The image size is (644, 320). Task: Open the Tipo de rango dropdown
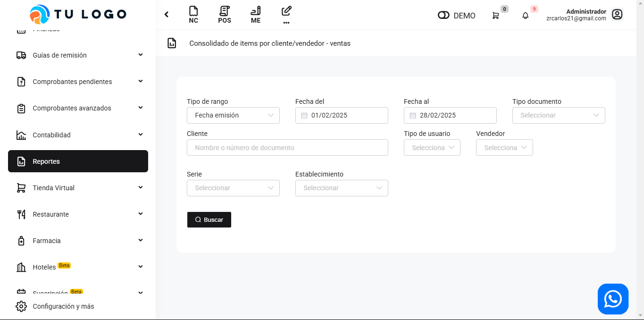click(233, 115)
